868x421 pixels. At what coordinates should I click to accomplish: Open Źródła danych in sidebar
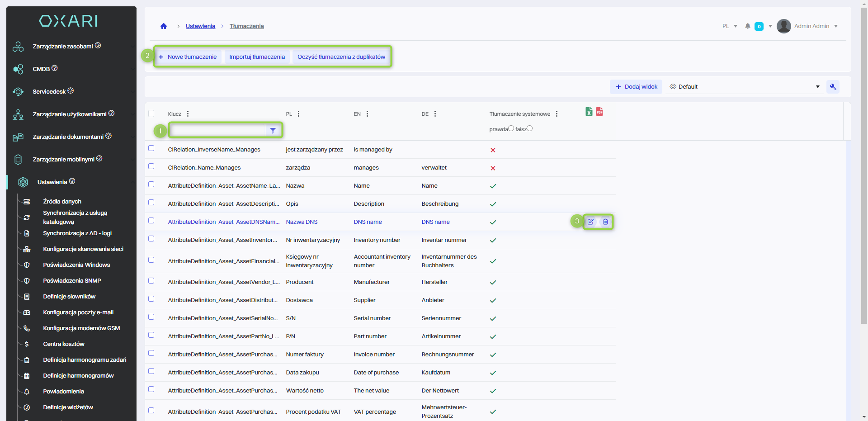[62, 202]
